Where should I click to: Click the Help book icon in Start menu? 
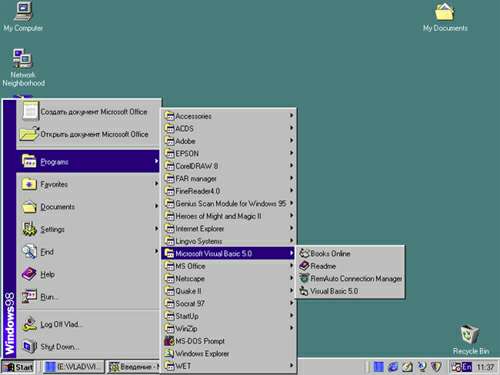[x=29, y=274]
